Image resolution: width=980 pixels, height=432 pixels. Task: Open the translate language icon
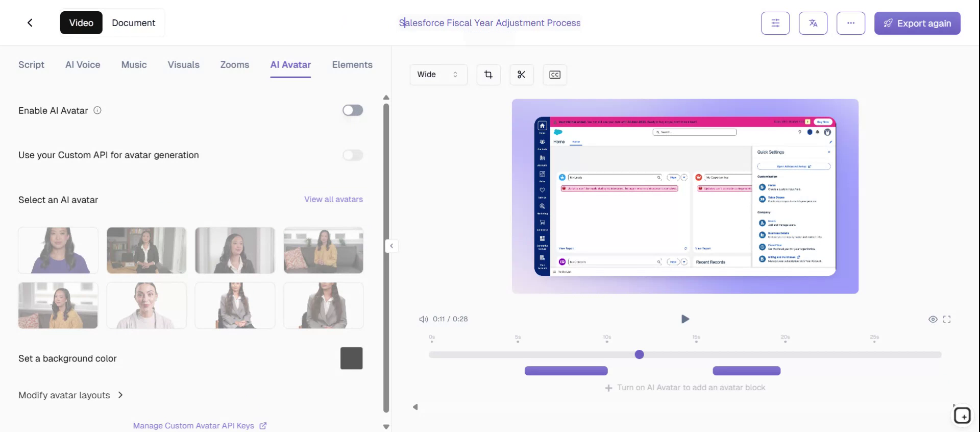pyautogui.click(x=813, y=23)
